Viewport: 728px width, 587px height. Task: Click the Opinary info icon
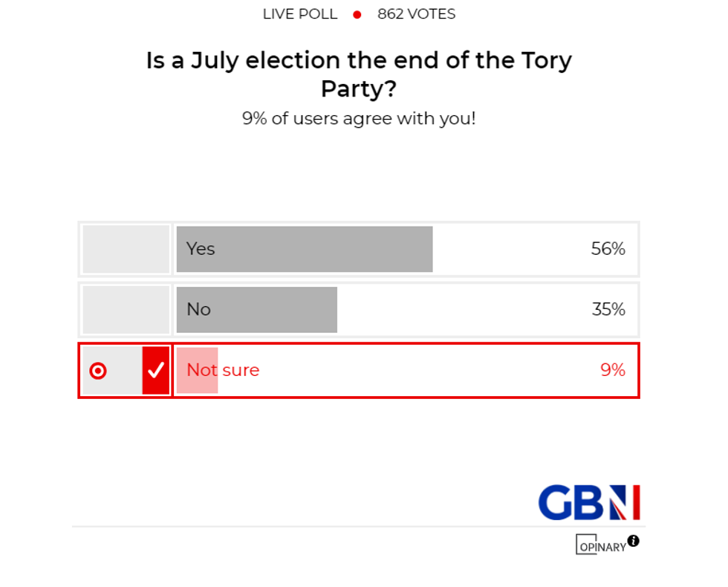coord(633,541)
